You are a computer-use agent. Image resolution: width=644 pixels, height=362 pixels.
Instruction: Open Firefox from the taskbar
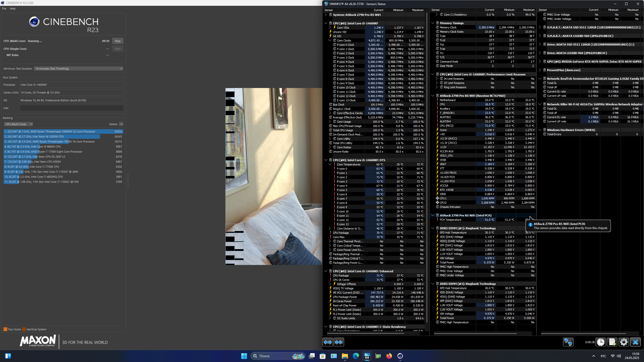[x=389, y=356]
